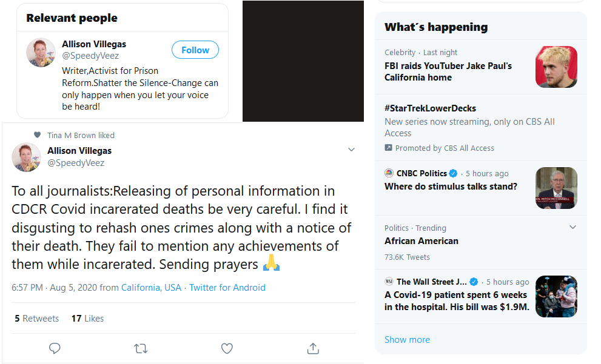Open the tweet share options icon
601x364 pixels.
[x=313, y=348]
